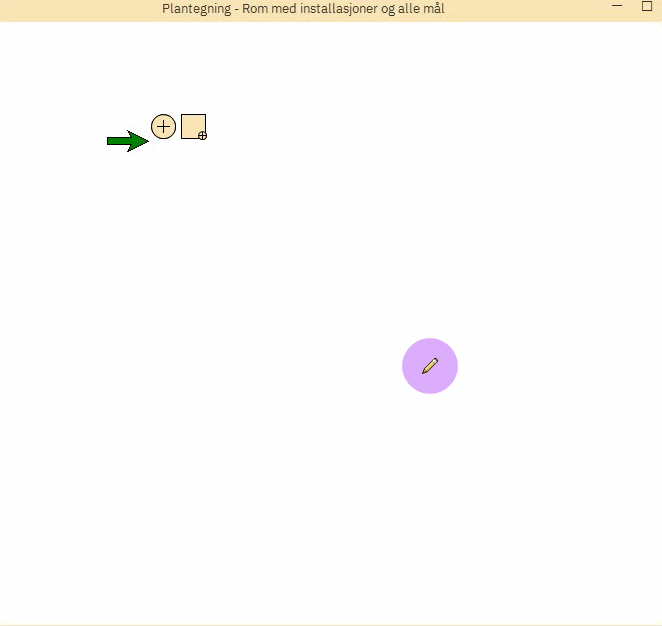
Task: Click the pencil glyph inside the purple circle
Action: click(x=430, y=366)
